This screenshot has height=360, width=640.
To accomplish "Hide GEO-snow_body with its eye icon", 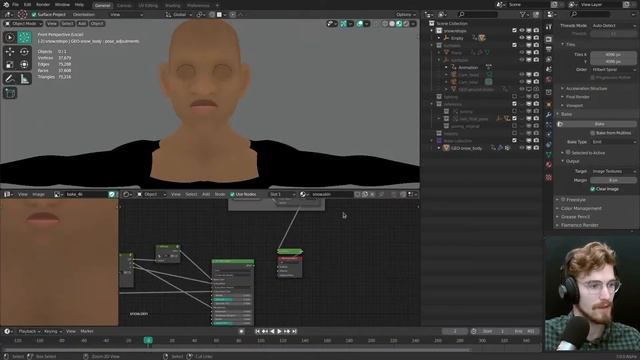I will 522,148.
